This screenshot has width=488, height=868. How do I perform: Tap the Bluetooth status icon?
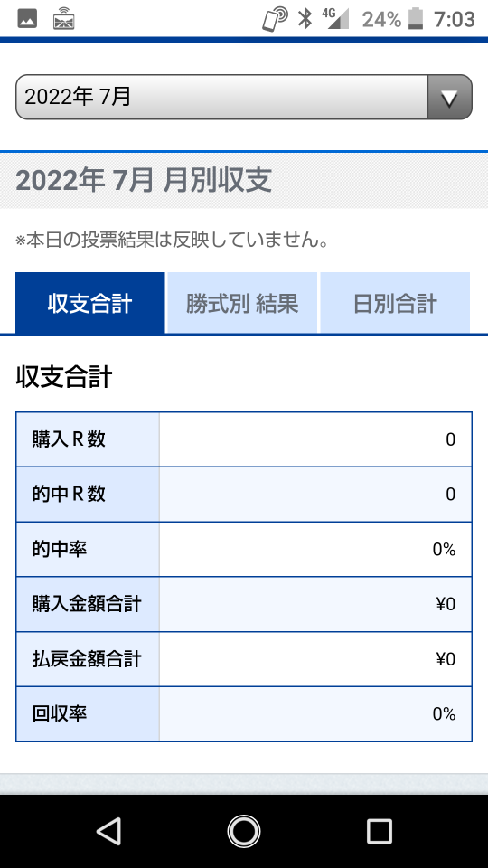[x=305, y=19]
